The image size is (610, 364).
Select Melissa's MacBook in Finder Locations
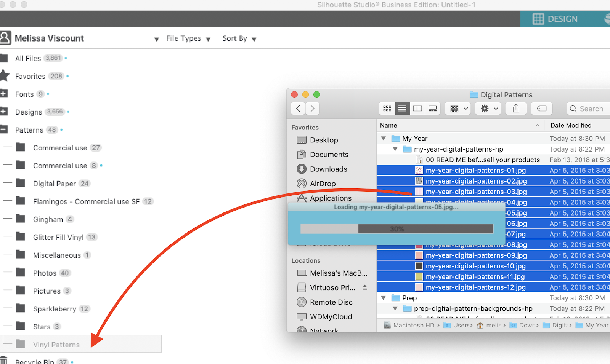pyautogui.click(x=332, y=273)
